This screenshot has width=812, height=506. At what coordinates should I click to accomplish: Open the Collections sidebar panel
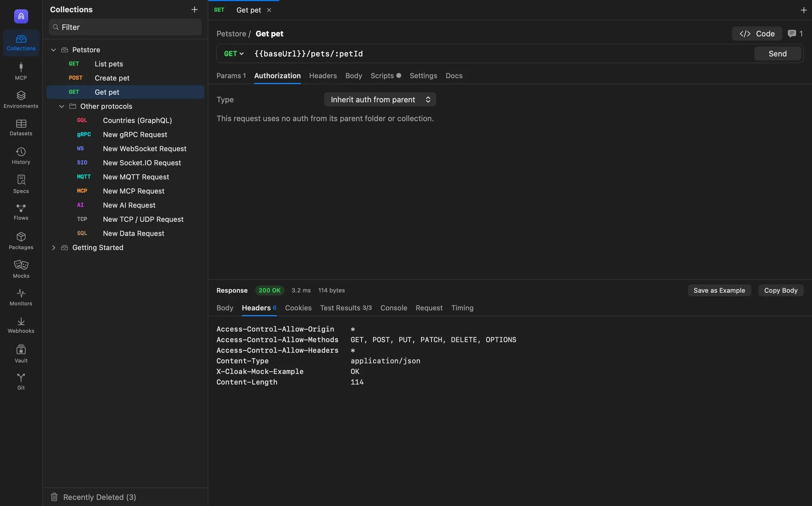click(x=21, y=43)
